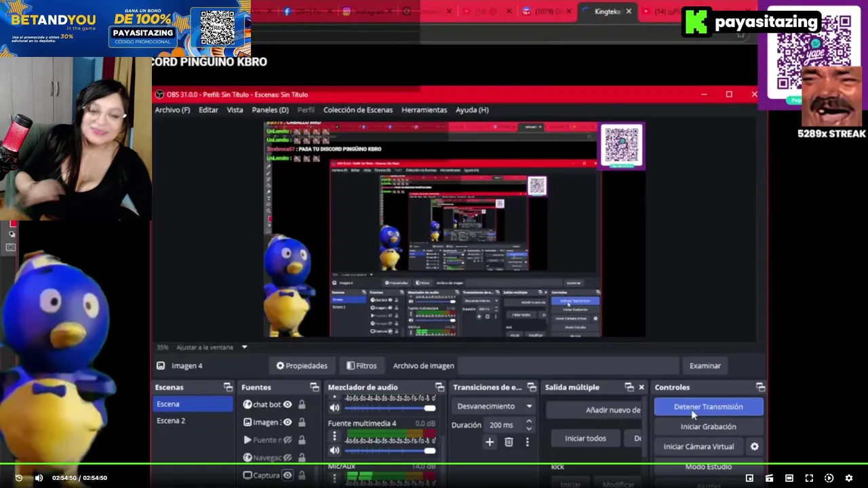Open Fuente multimedia 4 three-dot menu
The image size is (868, 488).
pyautogui.click(x=334, y=436)
